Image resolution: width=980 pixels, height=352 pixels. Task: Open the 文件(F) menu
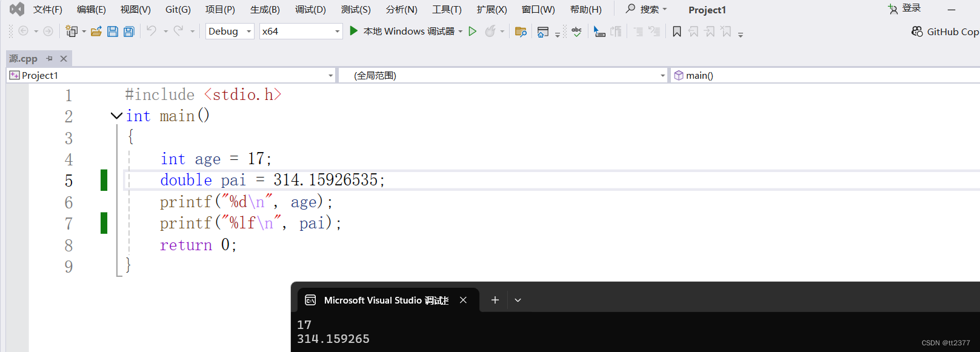[48, 9]
